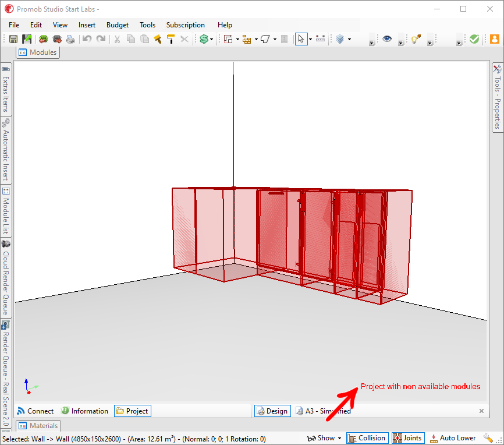Open the Help menu
This screenshot has height=445, width=504.
click(x=225, y=25)
